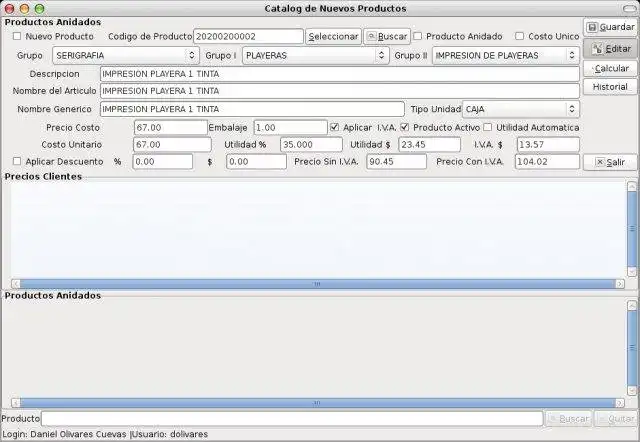Enable the Producto Anidado checkbox

pyautogui.click(x=418, y=36)
